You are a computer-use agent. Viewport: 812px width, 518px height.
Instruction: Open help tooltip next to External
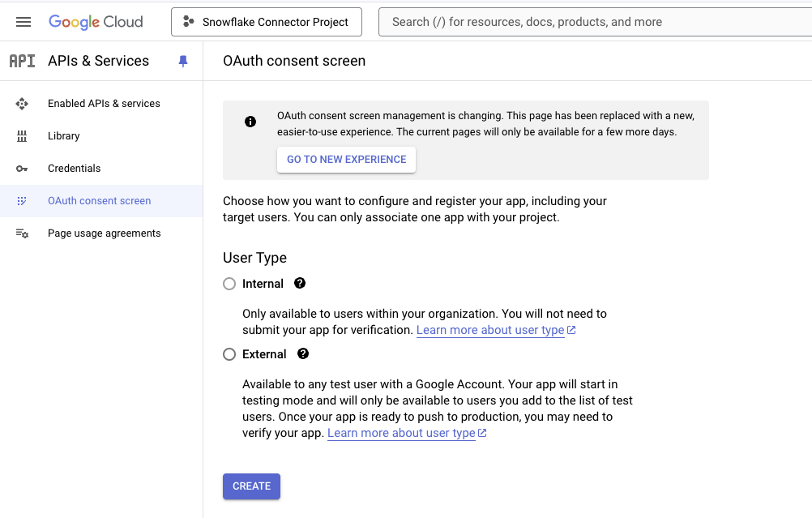pyautogui.click(x=303, y=353)
